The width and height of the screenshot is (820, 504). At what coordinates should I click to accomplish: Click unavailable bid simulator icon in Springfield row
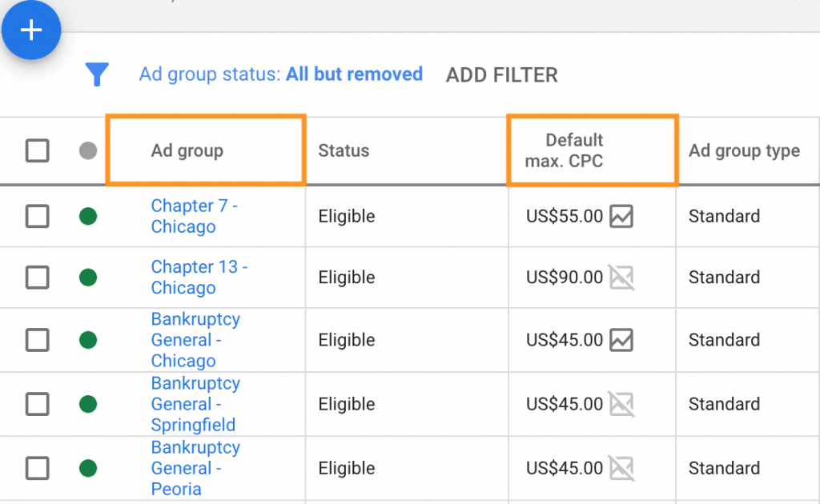tap(621, 404)
